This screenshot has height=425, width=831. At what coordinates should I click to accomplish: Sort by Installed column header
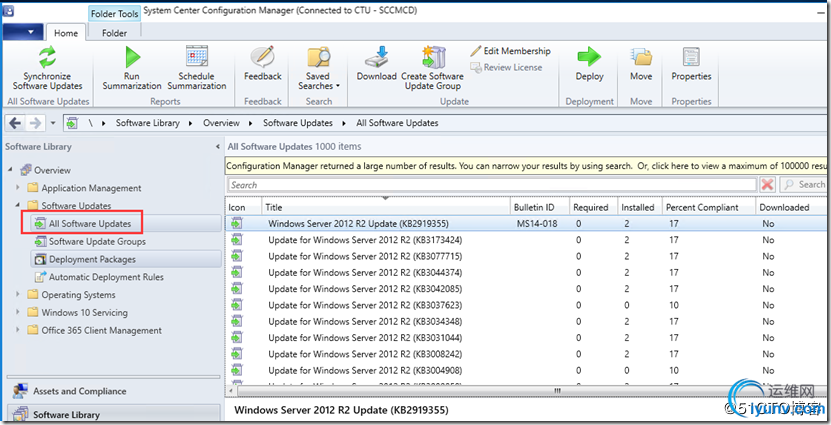pos(640,207)
